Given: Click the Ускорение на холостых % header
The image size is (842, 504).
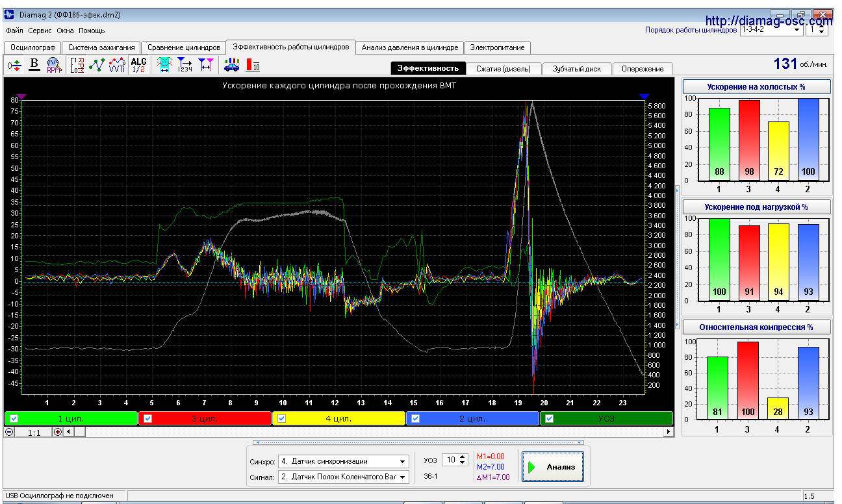Looking at the screenshot, I should coord(756,87).
